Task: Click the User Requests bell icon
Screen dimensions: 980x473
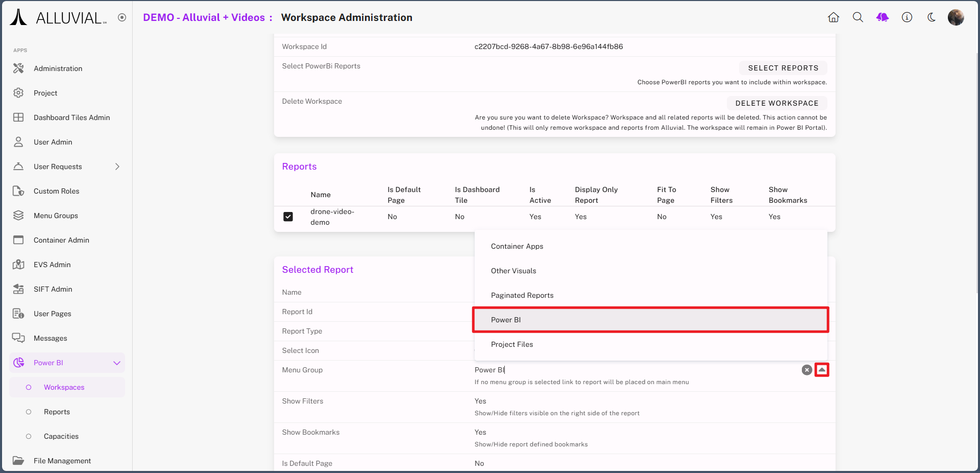Action: tap(18, 167)
